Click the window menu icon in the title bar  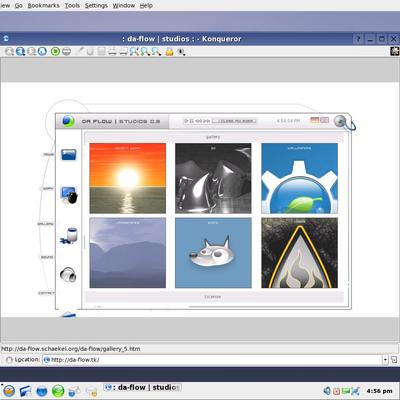click(6, 39)
